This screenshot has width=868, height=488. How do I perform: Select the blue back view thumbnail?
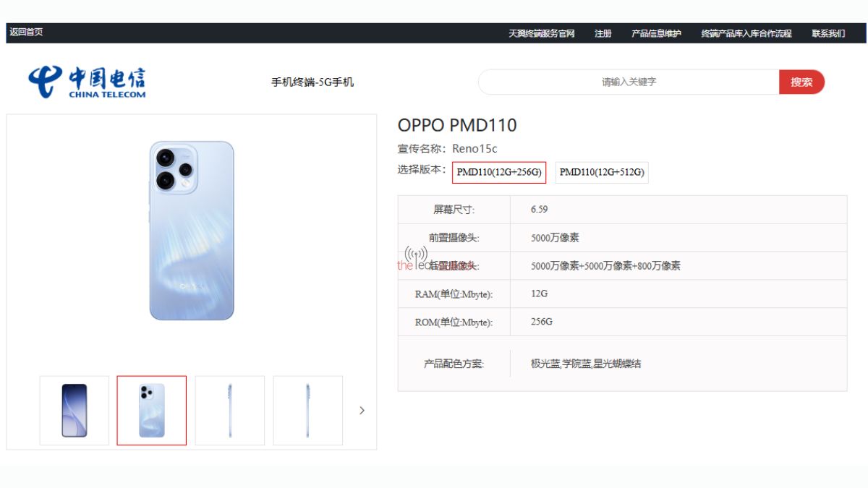[152, 410]
